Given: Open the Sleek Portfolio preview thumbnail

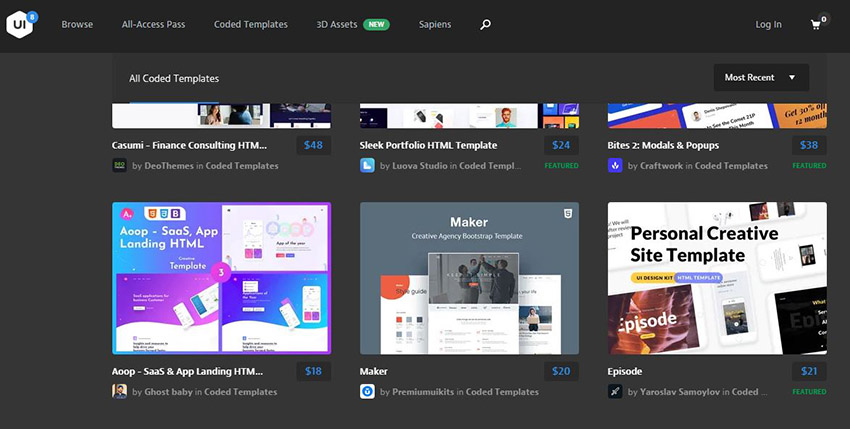Looking at the screenshot, I should (469, 116).
